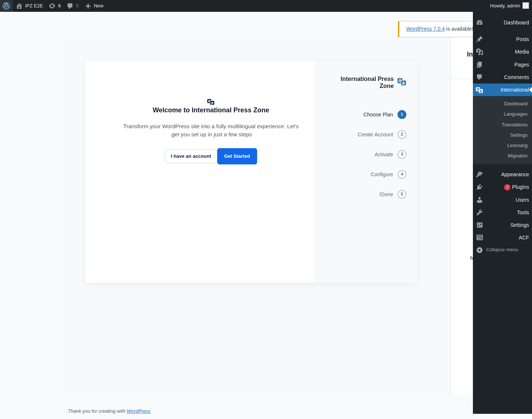Select step 2 Create Account circle
The width and height of the screenshot is (532, 419).
(402, 134)
